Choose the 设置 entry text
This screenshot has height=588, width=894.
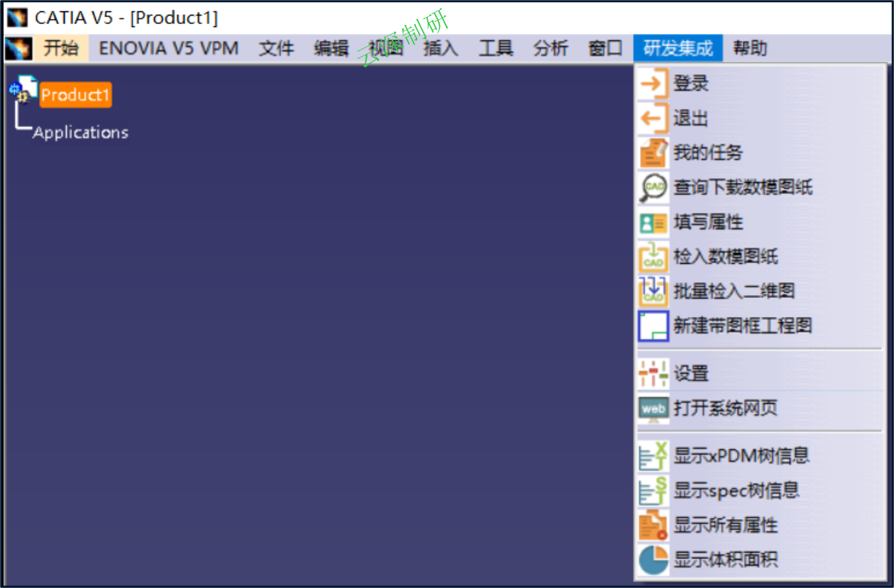[691, 373]
